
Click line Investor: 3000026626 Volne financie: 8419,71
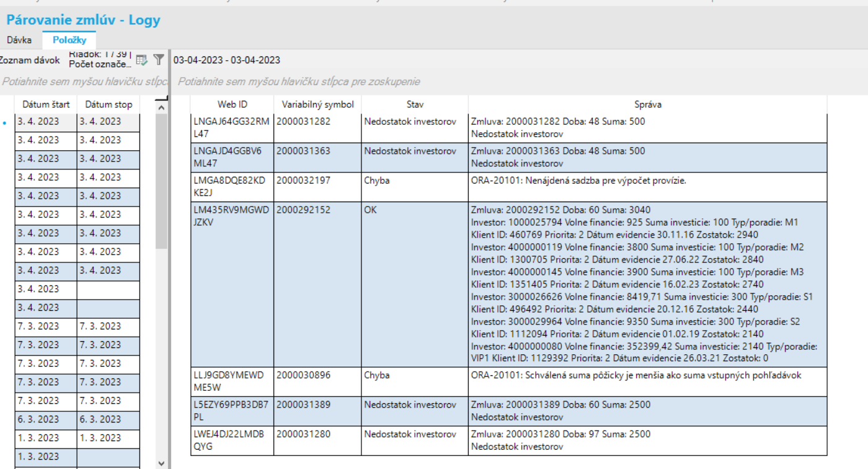tap(642, 297)
